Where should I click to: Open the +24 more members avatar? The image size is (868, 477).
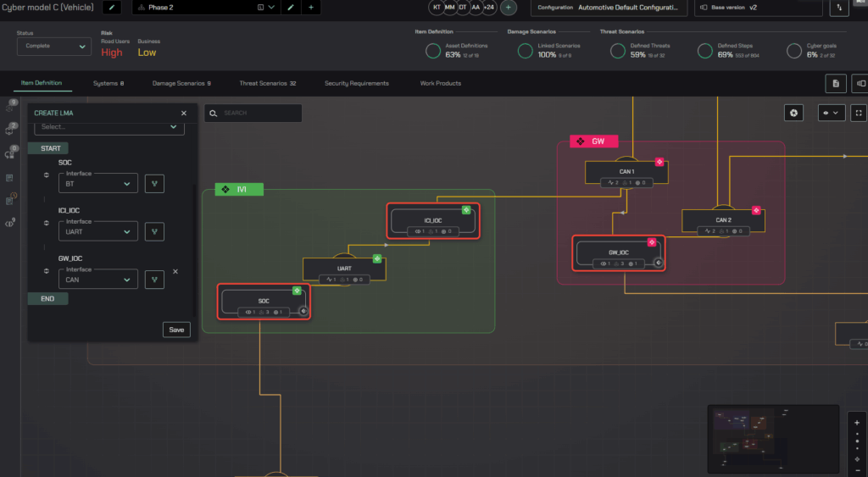(489, 7)
